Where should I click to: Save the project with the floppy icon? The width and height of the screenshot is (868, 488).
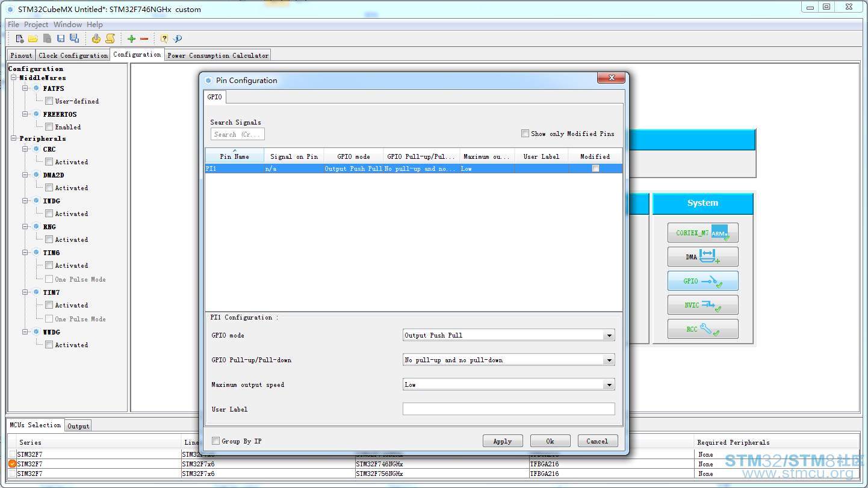coord(61,39)
